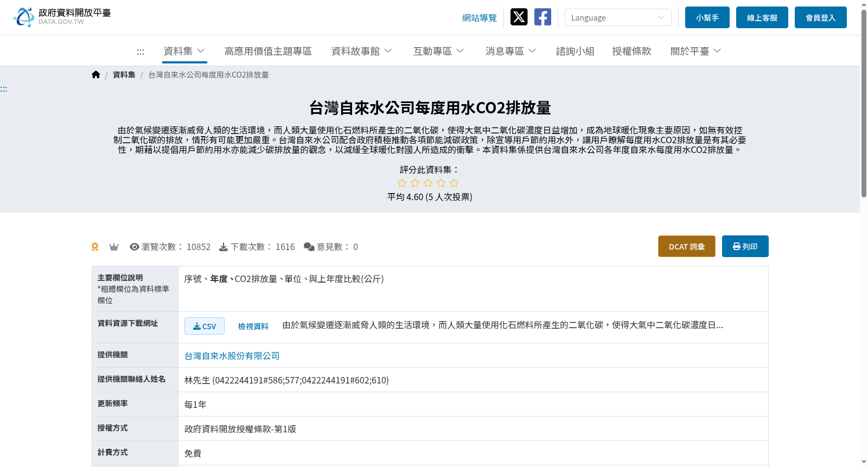Open 授權條款 menu item

(631, 51)
